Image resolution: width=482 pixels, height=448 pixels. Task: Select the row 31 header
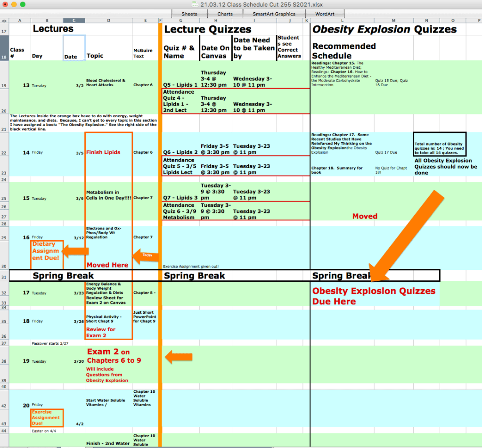4,276
